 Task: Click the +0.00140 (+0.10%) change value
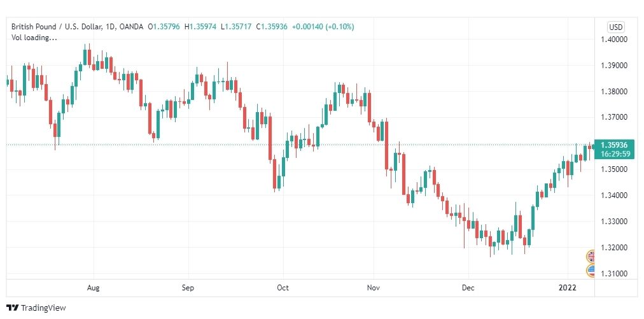[323, 27]
